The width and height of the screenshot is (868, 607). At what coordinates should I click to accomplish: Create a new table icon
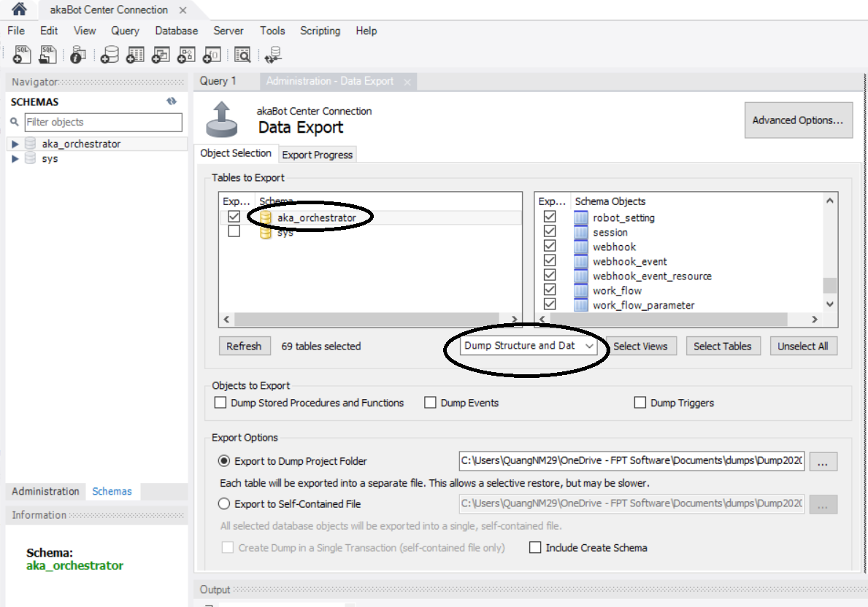[x=135, y=54]
